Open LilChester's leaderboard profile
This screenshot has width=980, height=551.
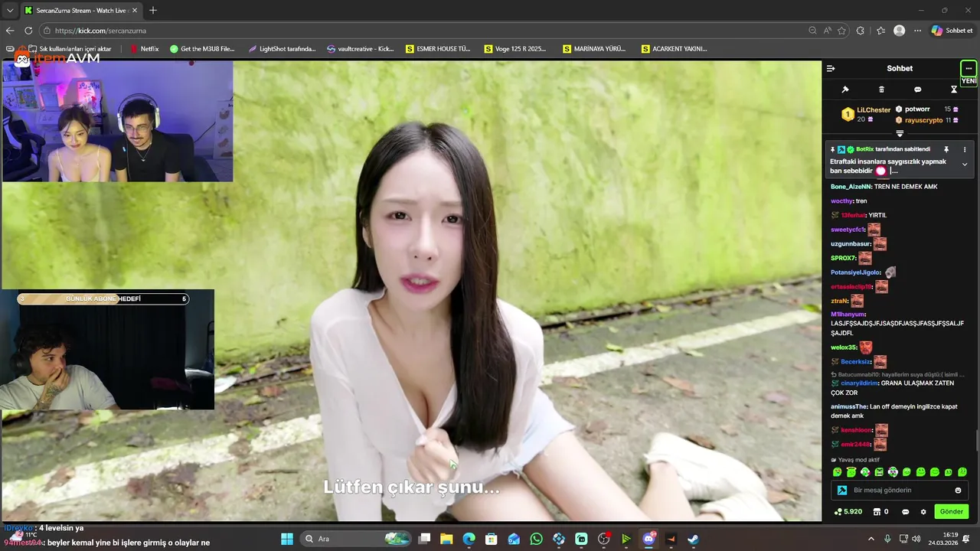874,110
